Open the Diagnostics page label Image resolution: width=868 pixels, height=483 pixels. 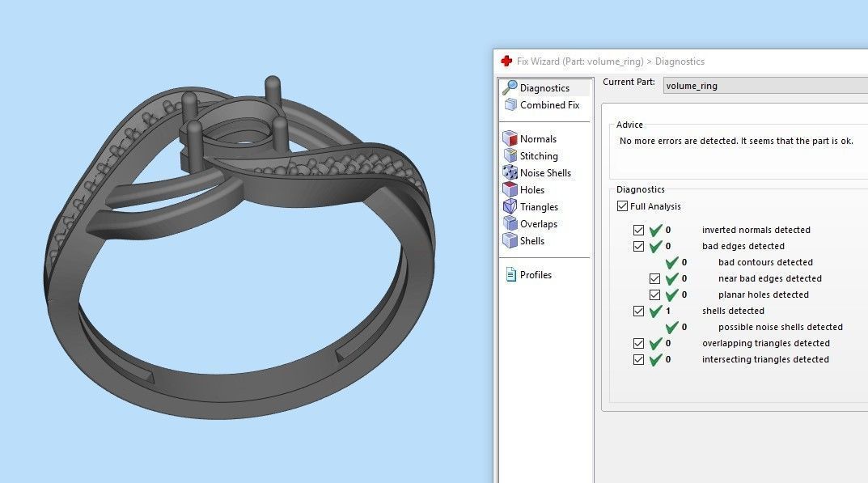coord(544,88)
